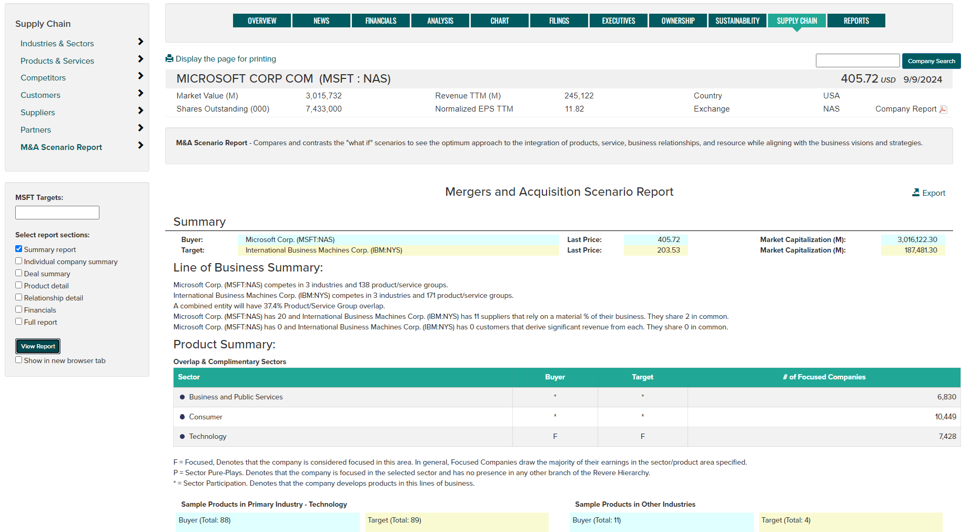Tick the Product detail checkbox
Image resolution: width=980 pixels, height=532 pixels.
point(19,285)
